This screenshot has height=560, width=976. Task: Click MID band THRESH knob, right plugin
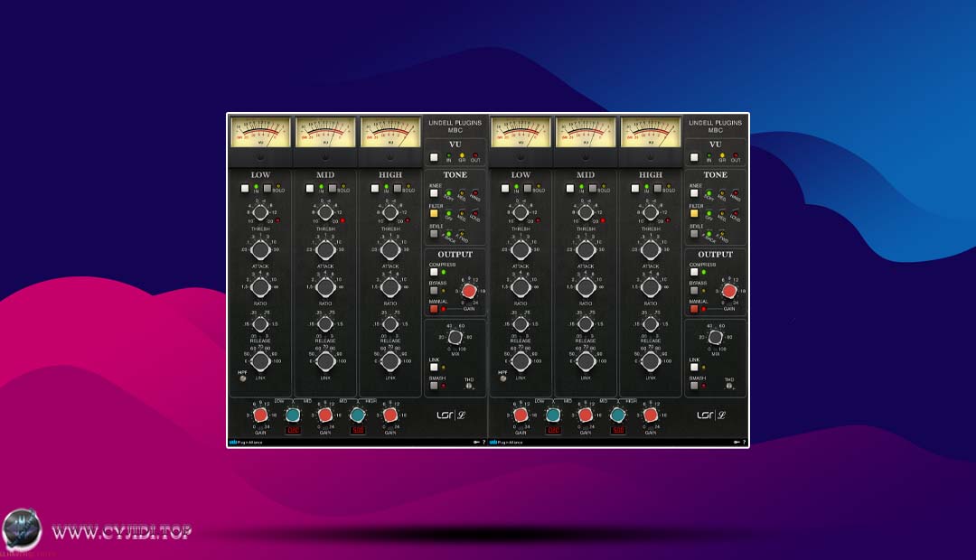(586, 213)
